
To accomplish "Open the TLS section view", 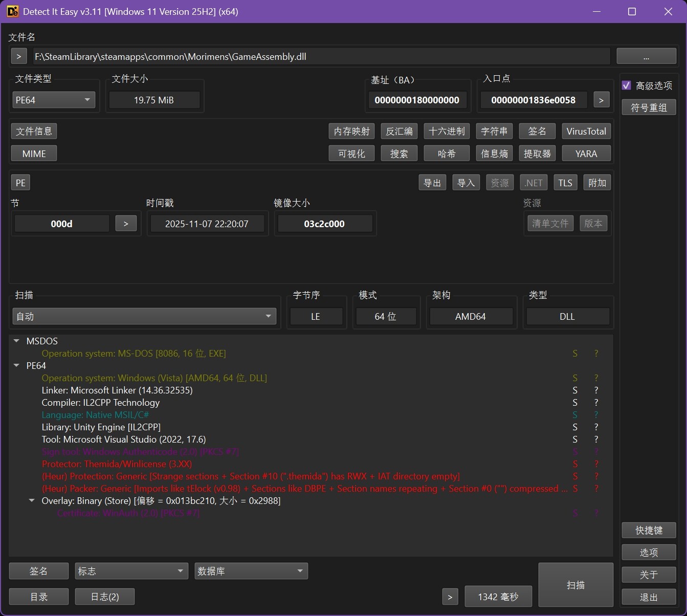I will click(565, 183).
